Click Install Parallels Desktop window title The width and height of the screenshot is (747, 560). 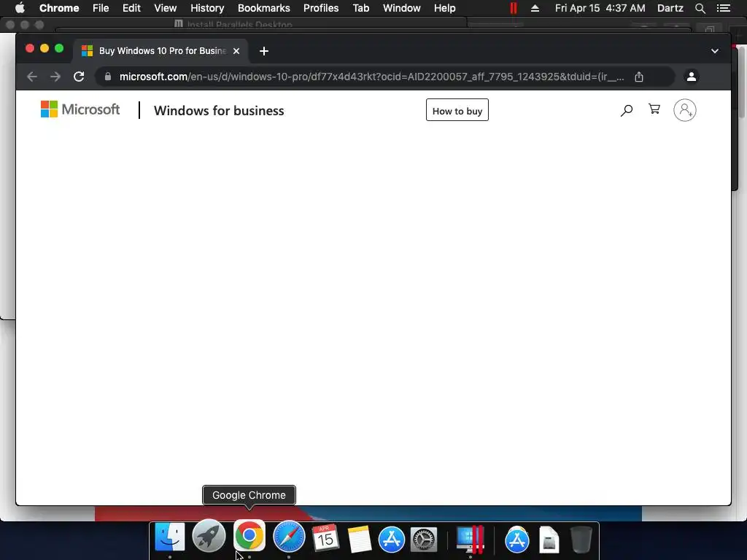tap(239, 25)
